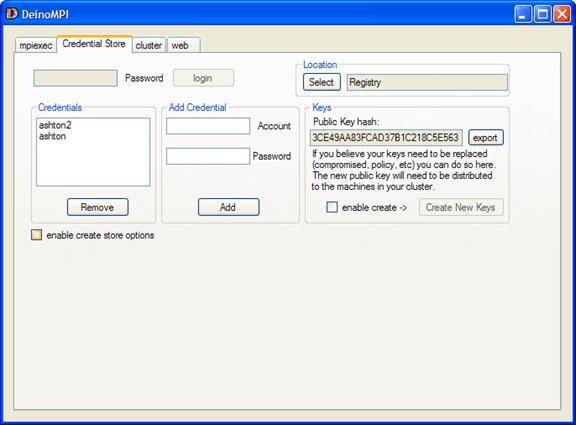Screen dimensions: 576x425
Task: Enable the create keys checkbox
Action: [x=332, y=207]
